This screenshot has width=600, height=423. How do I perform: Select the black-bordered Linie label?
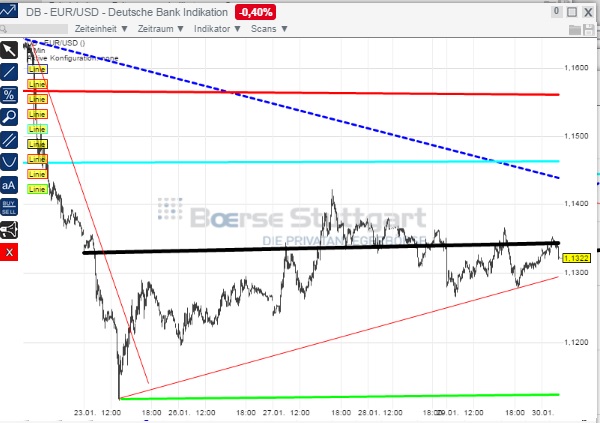click(x=37, y=144)
